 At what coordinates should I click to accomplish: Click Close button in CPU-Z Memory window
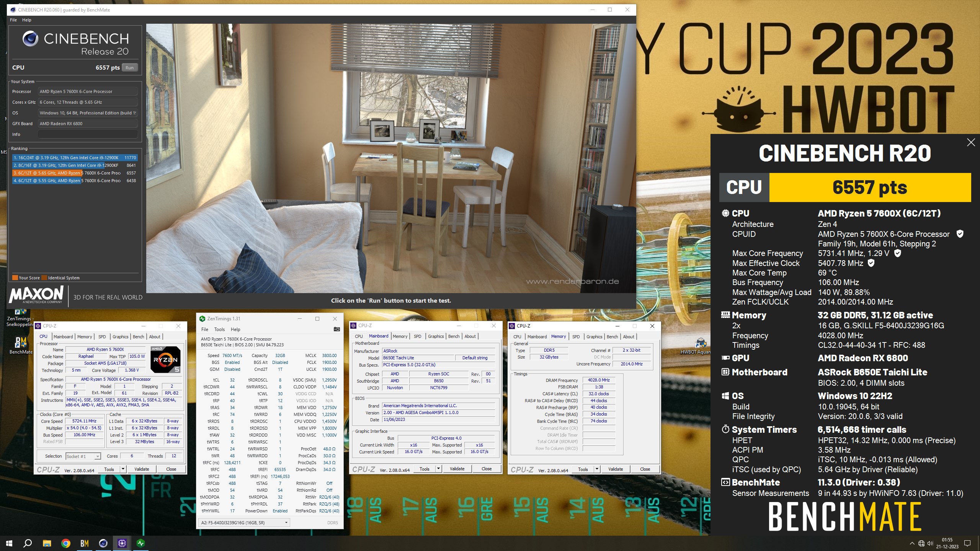pos(645,469)
